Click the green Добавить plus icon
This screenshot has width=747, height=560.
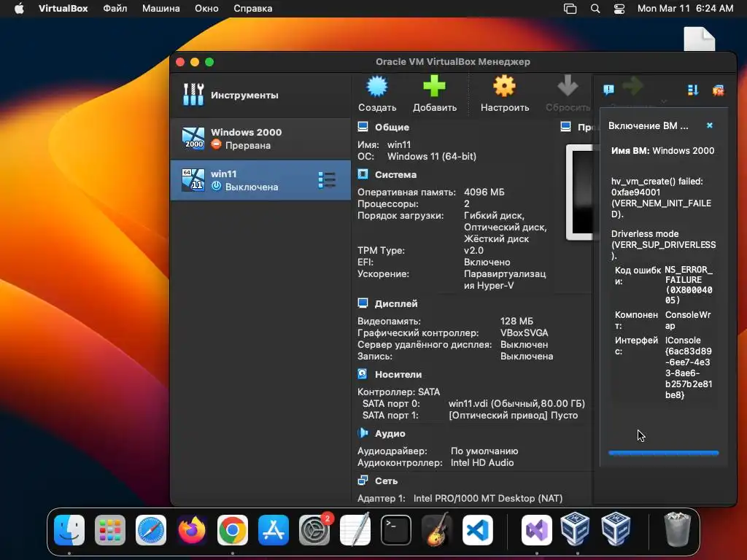click(434, 86)
